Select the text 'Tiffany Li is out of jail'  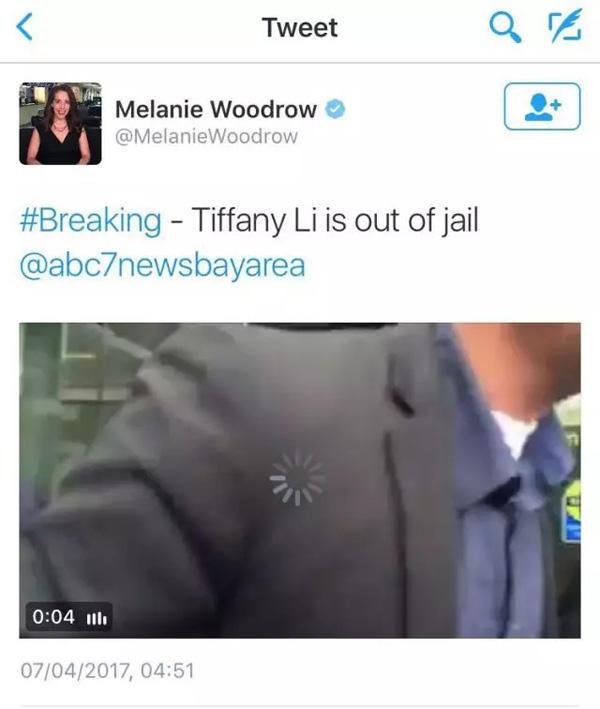tap(335, 221)
